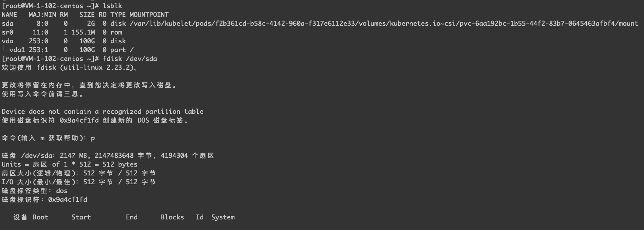Viewport: 644px width, 230px height.
Task: Click the 4194304 sector count
Action: 174,156
